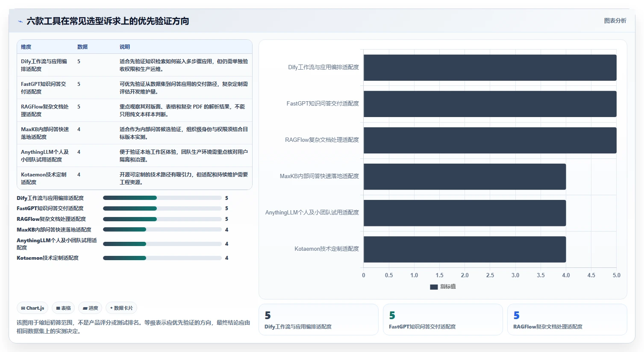Click the chart axis label RAGFlow复杂文档处理适配度

tap(322, 140)
